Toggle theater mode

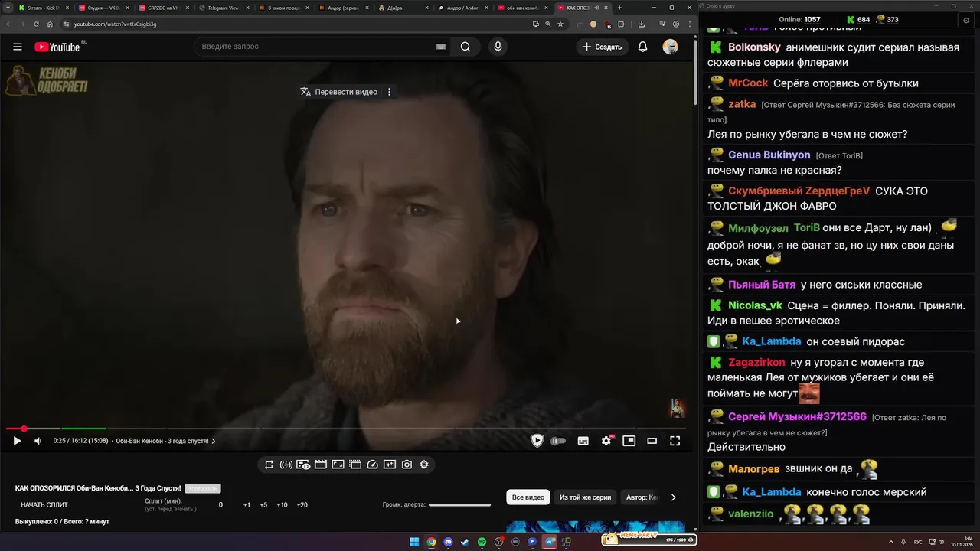pos(652,441)
